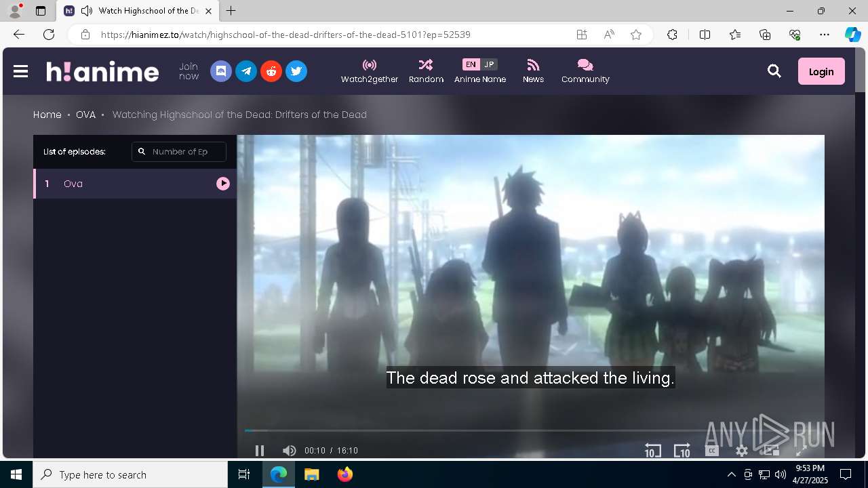The image size is (868, 488).
Task: Open Task View on taskbar
Action: coord(244,474)
